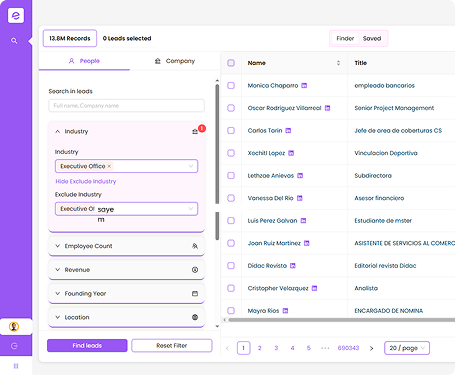
Task: Click the filter panel vertical scrollbar
Action: click(217, 162)
